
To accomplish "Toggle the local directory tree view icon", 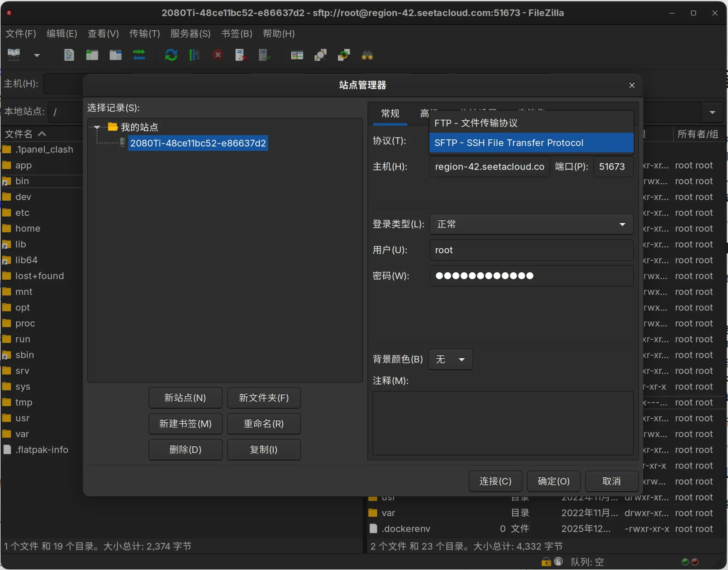I will (x=92, y=55).
